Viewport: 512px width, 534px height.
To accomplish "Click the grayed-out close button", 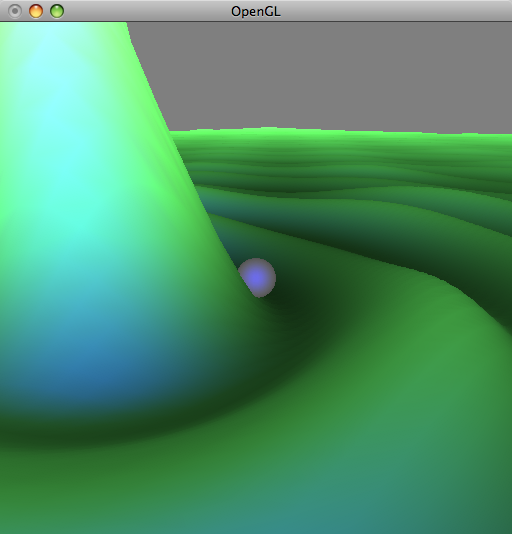I will tap(15, 11).
